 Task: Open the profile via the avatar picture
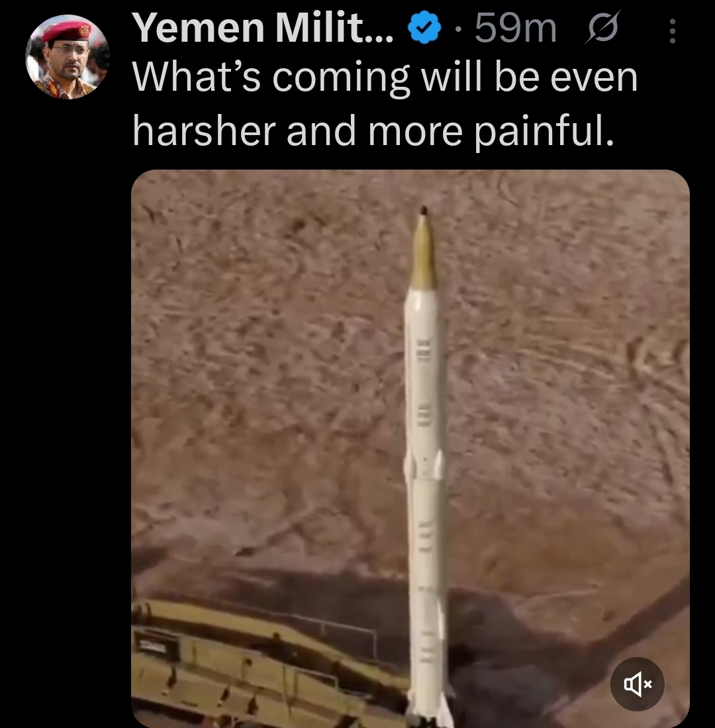[x=68, y=57]
